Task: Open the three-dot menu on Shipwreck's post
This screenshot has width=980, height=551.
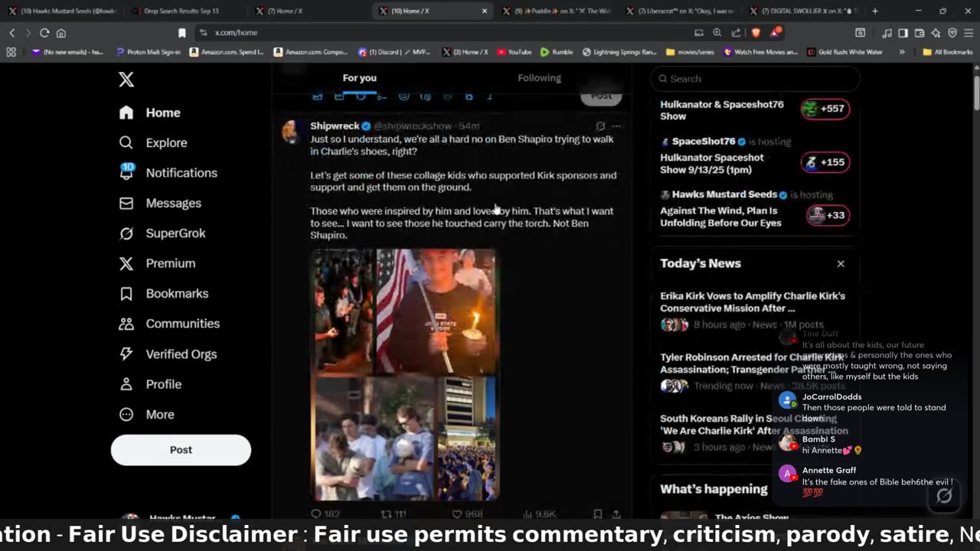Action: pyautogui.click(x=616, y=126)
